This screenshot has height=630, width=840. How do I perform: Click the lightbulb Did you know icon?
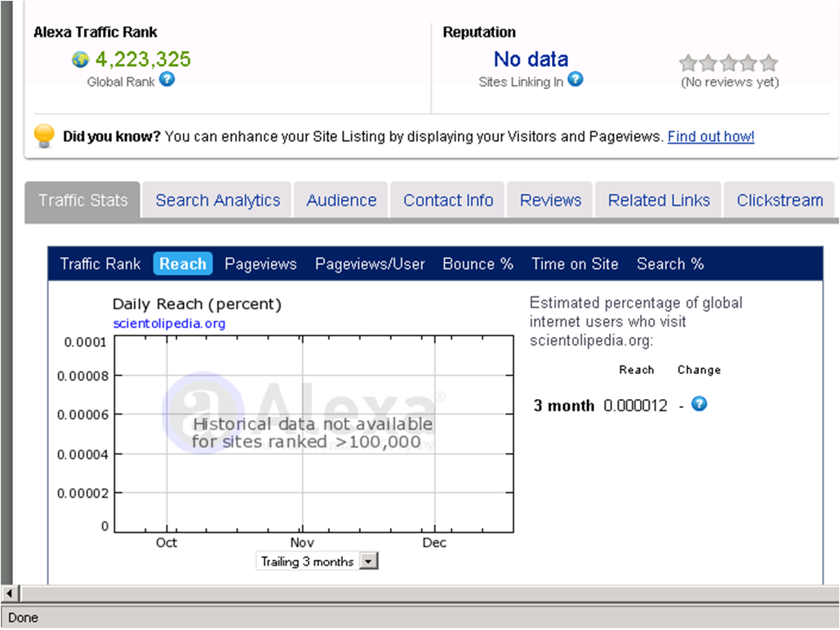click(x=44, y=135)
